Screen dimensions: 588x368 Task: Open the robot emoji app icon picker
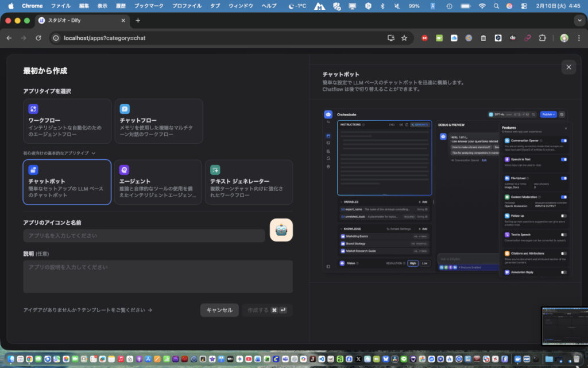pyautogui.click(x=281, y=230)
